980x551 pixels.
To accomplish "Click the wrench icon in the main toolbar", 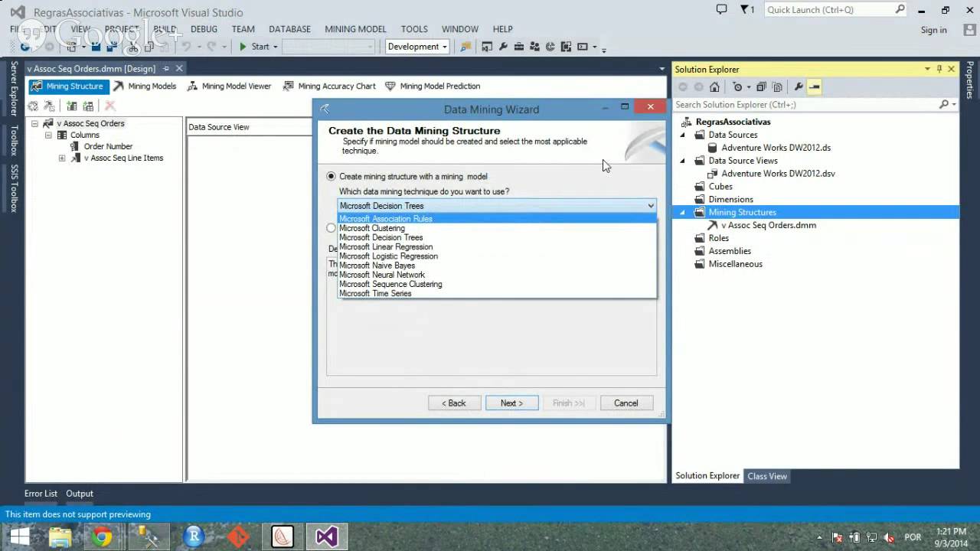I will click(503, 47).
